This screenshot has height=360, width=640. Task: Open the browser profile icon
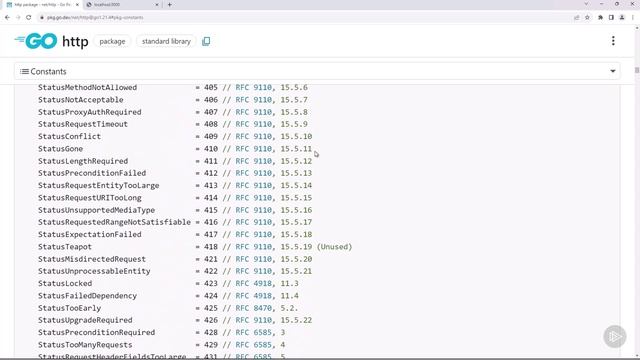(x=622, y=18)
